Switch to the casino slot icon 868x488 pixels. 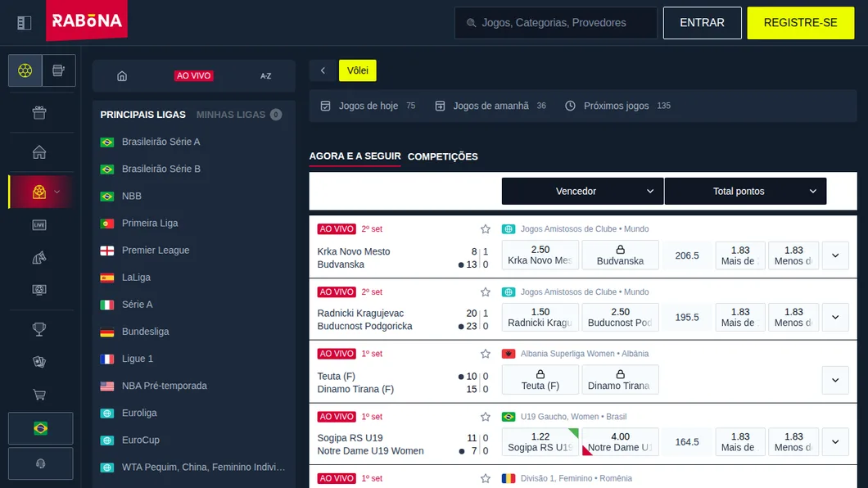coord(59,70)
